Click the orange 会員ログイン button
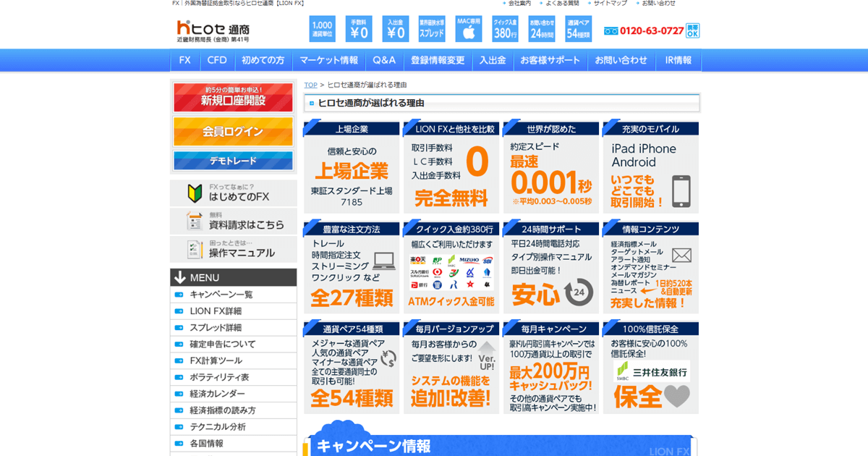 click(x=233, y=132)
